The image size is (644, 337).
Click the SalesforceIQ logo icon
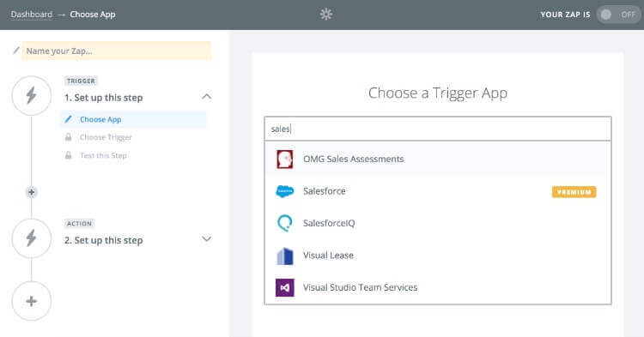(x=284, y=223)
